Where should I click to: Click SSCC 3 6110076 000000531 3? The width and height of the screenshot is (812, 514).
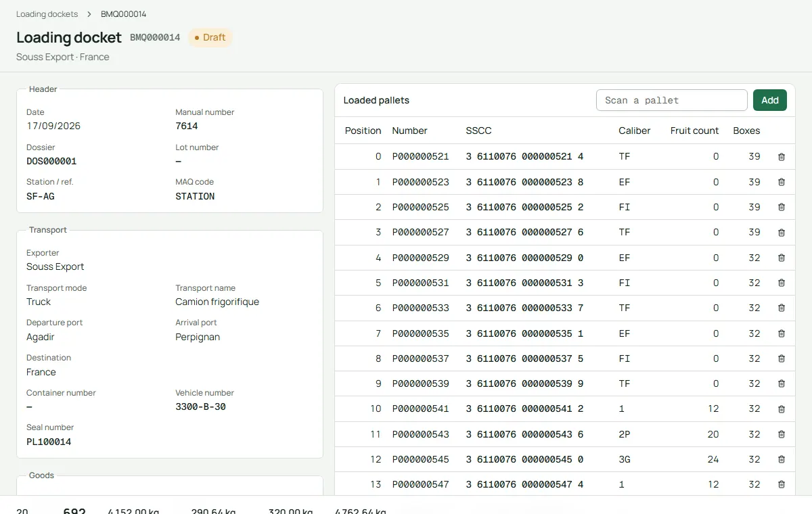click(x=524, y=283)
